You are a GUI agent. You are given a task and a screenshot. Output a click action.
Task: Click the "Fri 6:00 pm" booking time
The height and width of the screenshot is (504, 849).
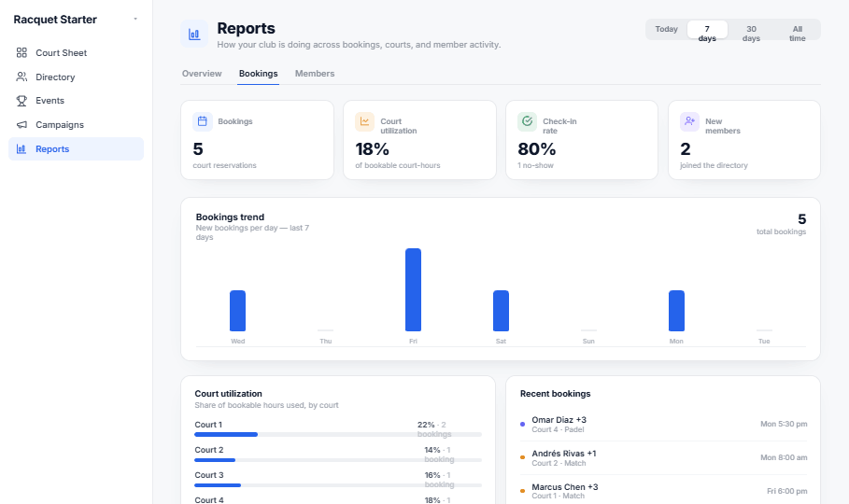tap(786, 491)
